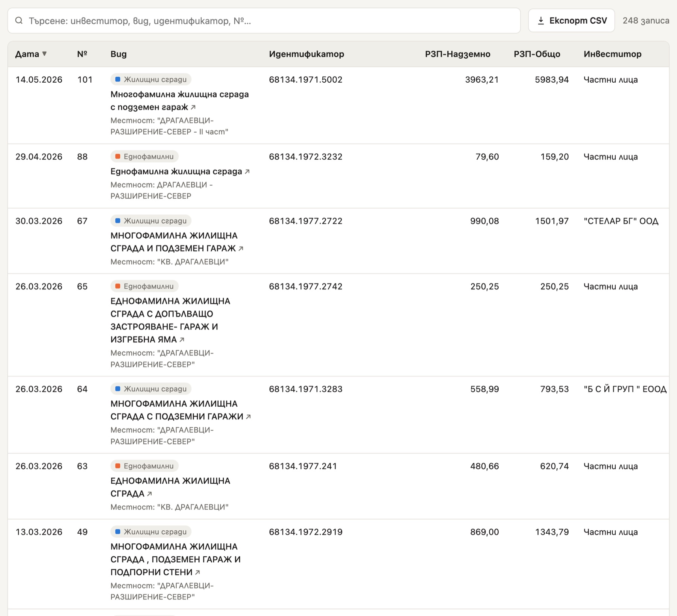Click the Инвеститор column header
Screen dimensions: 677x616
(x=613, y=54)
